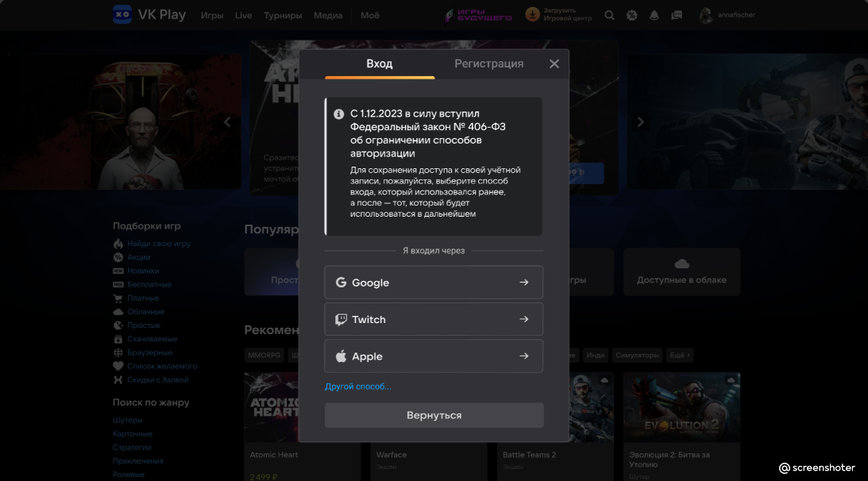This screenshot has width=868, height=481.
Task: Open Найди свою игру in the sidebar
Action: [159, 244]
